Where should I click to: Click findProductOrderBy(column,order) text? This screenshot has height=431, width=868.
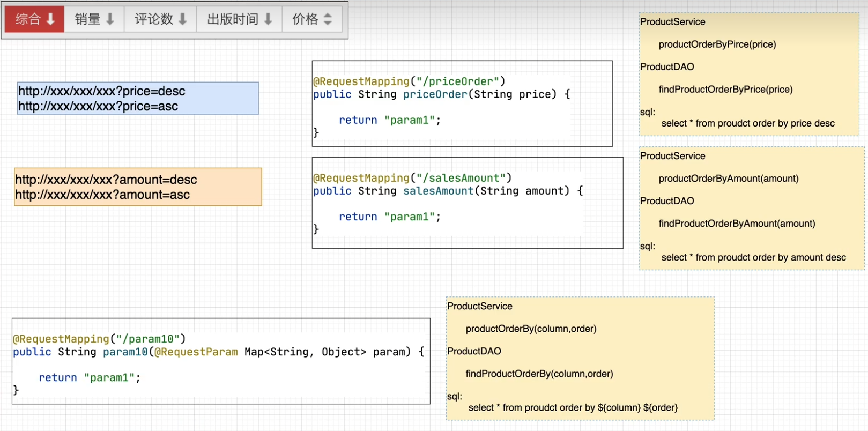pos(539,374)
